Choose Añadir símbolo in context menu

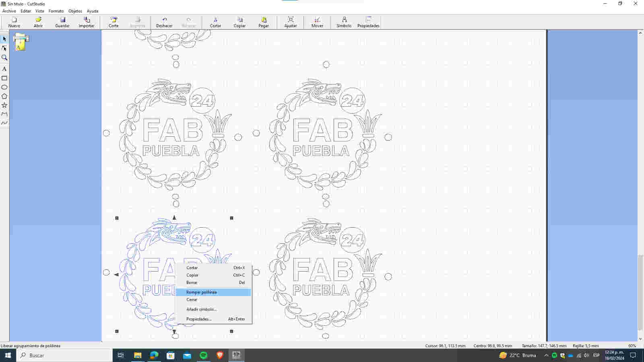pos(214,309)
